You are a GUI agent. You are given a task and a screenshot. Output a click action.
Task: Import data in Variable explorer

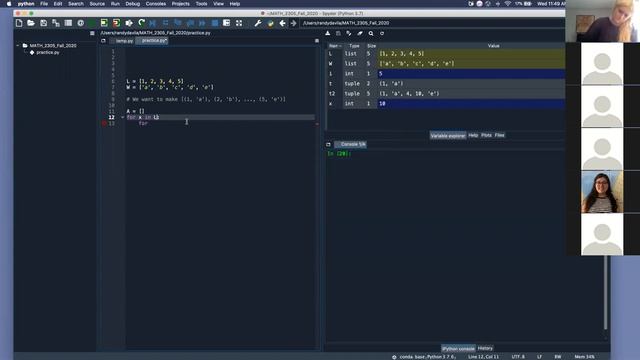point(328,33)
